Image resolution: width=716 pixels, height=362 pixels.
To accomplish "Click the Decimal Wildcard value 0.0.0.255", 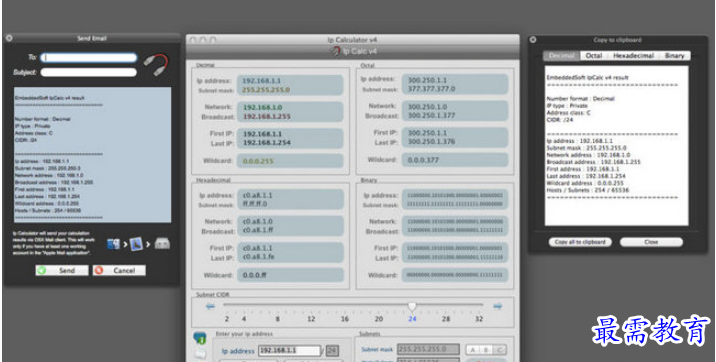I will point(258,161).
